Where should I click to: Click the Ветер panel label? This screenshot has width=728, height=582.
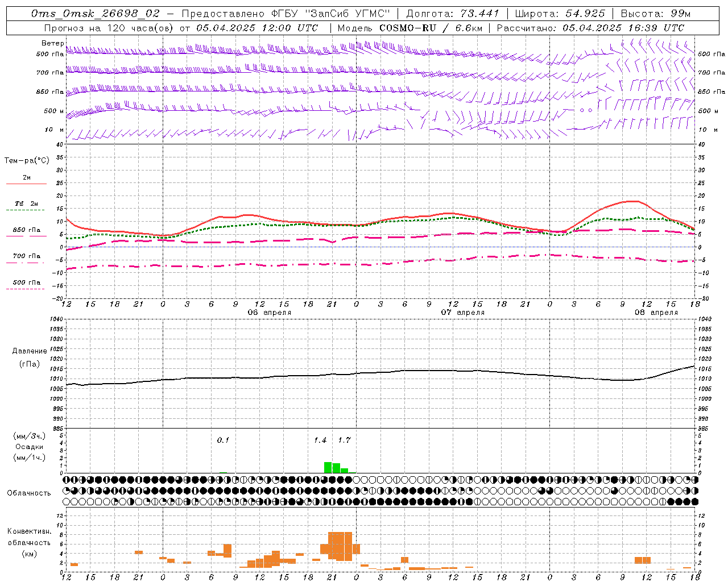coord(52,43)
